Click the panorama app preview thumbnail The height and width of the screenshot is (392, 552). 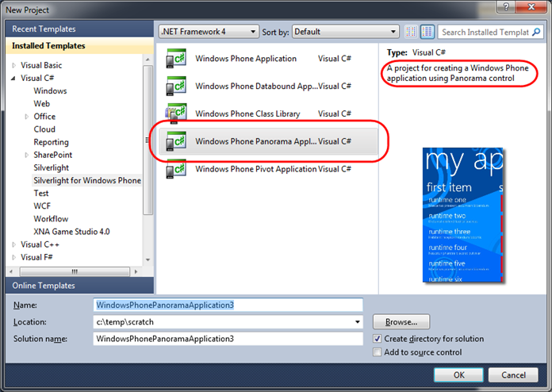(x=462, y=215)
